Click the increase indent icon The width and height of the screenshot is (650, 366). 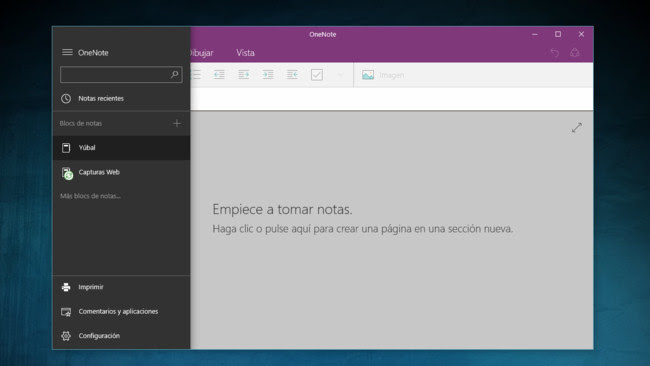[x=243, y=75]
